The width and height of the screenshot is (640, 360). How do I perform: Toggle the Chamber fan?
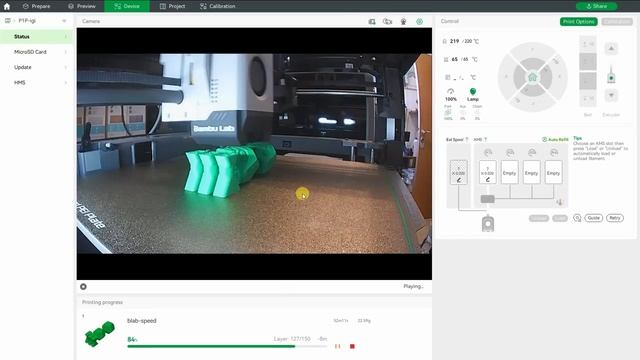coord(477,113)
